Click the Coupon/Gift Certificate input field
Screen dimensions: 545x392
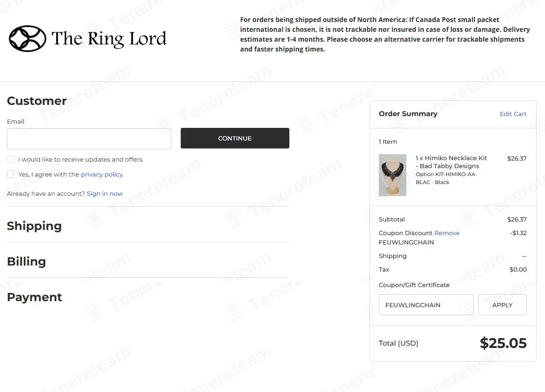tap(426, 305)
